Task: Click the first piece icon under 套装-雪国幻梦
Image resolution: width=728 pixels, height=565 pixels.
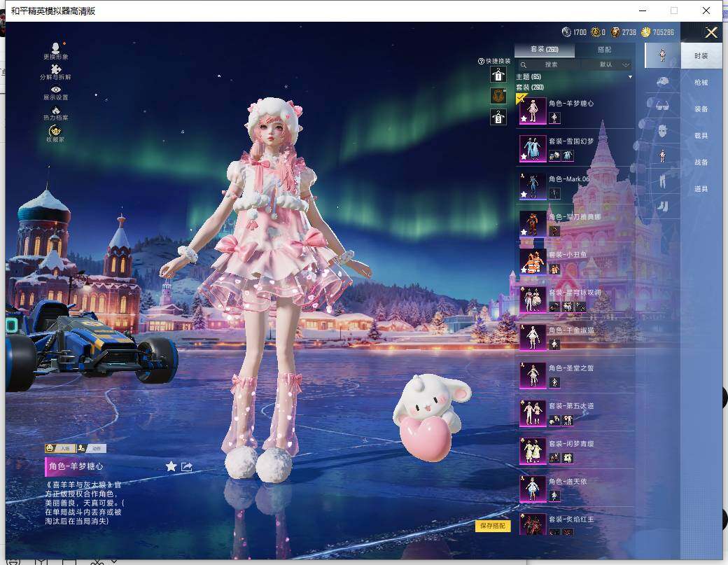Action: pyautogui.click(x=554, y=155)
